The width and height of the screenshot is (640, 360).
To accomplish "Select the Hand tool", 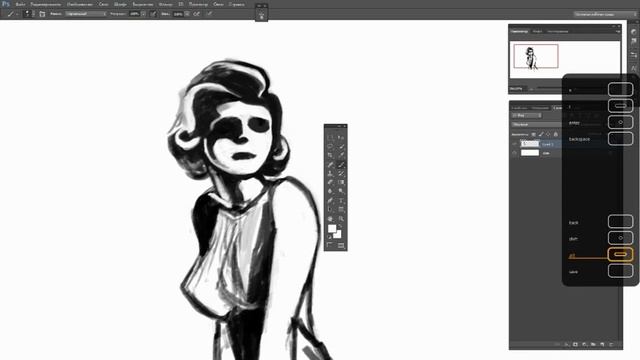I will coord(330,219).
